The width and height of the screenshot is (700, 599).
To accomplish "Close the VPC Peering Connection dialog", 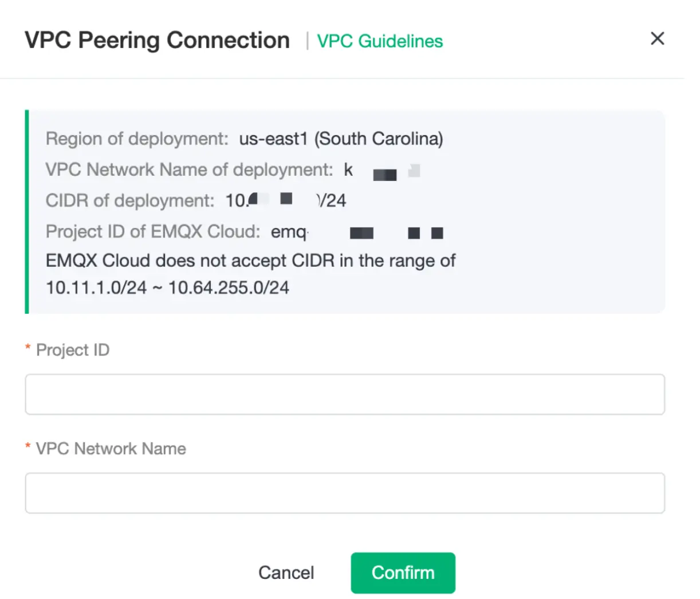I will tap(657, 38).
